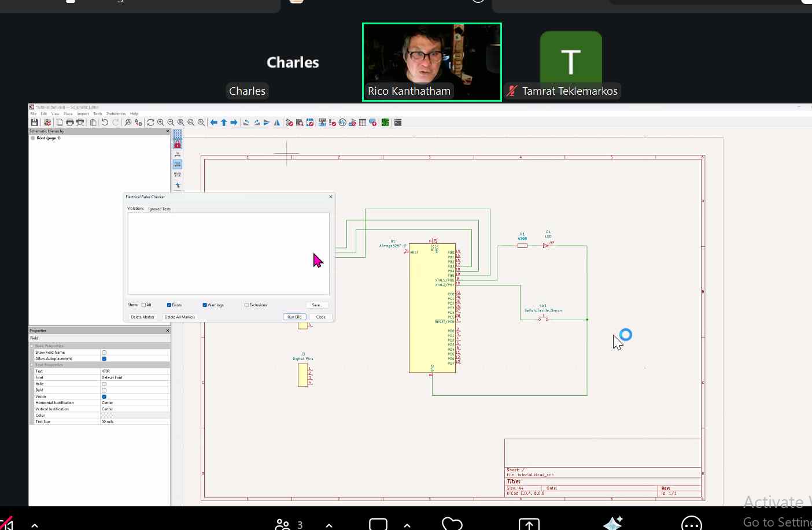
Task: Zoom out of the schematic
Action: (x=171, y=123)
